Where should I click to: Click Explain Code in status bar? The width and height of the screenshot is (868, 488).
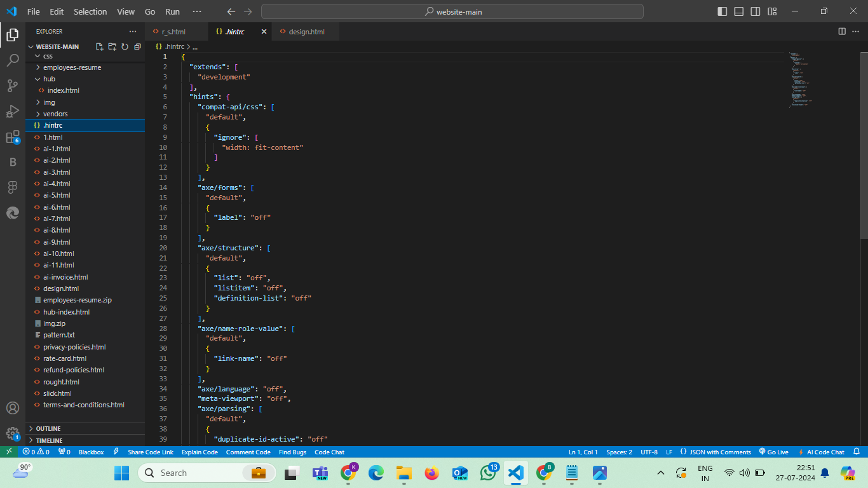pos(200,452)
